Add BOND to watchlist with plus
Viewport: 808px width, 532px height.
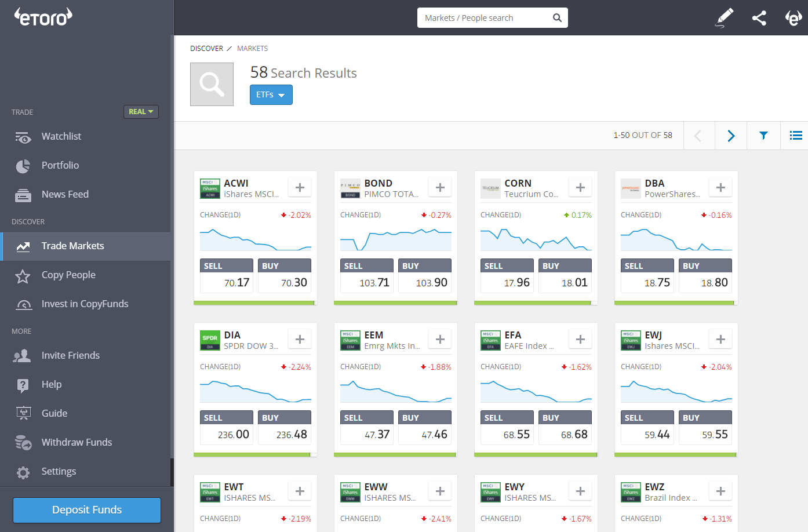(x=441, y=187)
